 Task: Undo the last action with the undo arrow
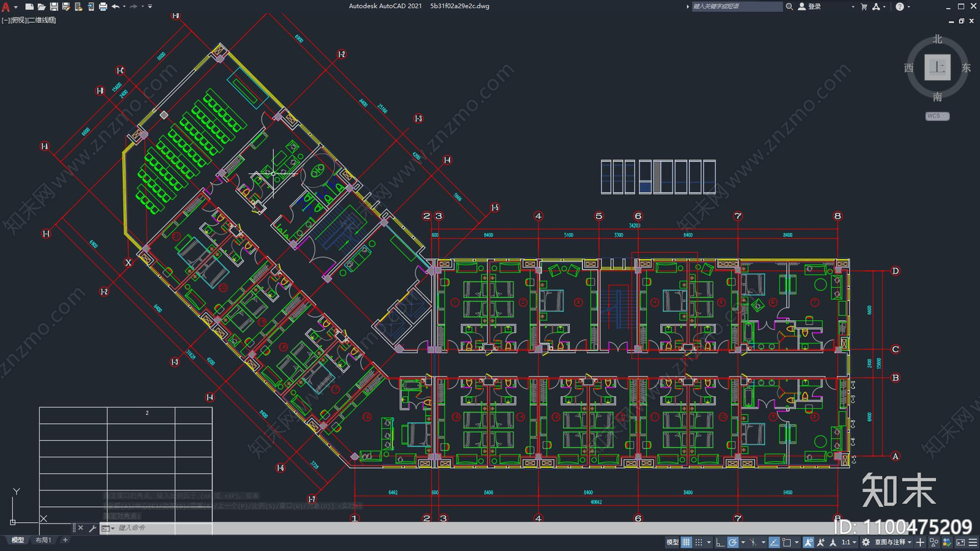pyautogui.click(x=115, y=7)
